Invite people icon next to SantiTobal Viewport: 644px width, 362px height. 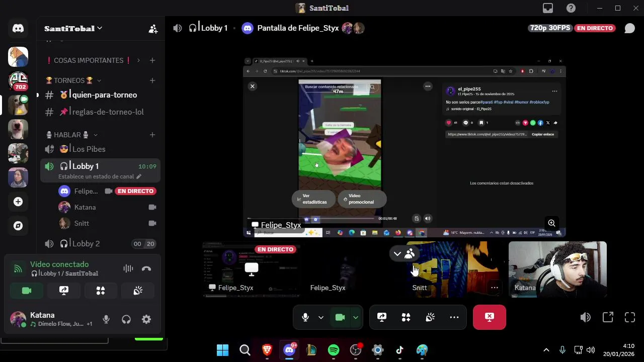tap(153, 29)
